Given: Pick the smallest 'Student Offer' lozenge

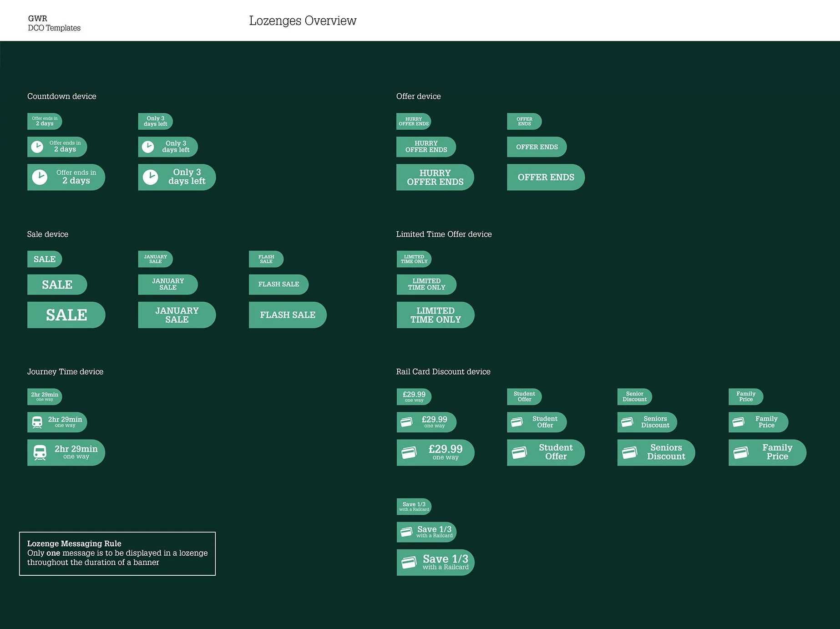Looking at the screenshot, I should pos(524,396).
